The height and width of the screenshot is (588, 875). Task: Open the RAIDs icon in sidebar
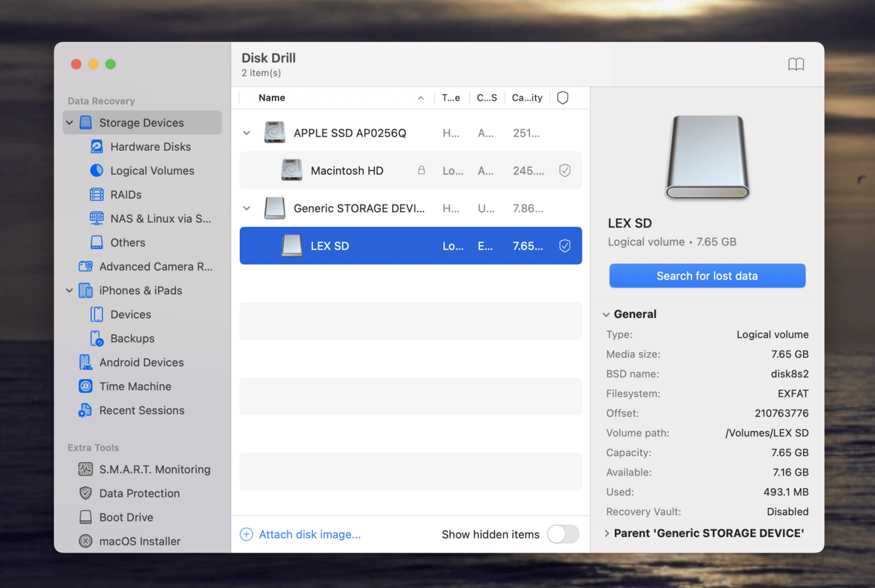(x=97, y=195)
